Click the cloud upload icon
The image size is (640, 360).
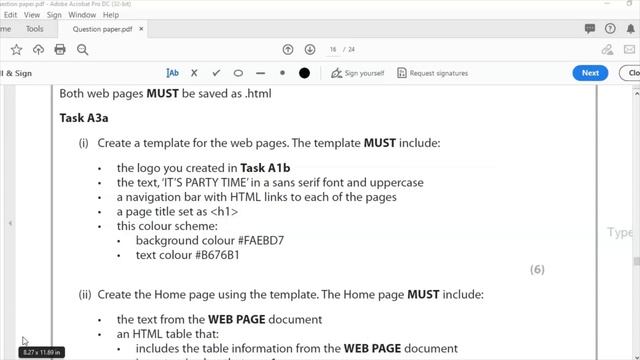[x=38, y=50]
